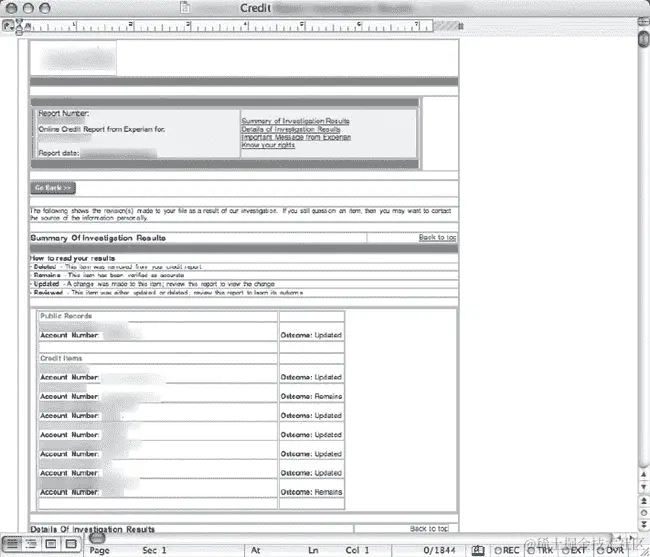Viewport: 650px width, 557px height.
Task: Click the 'Ln' status bar entry
Action: click(313, 550)
